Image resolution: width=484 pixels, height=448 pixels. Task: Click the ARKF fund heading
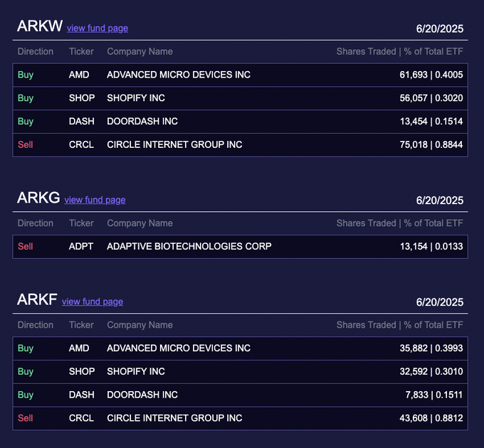click(x=37, y=299)
